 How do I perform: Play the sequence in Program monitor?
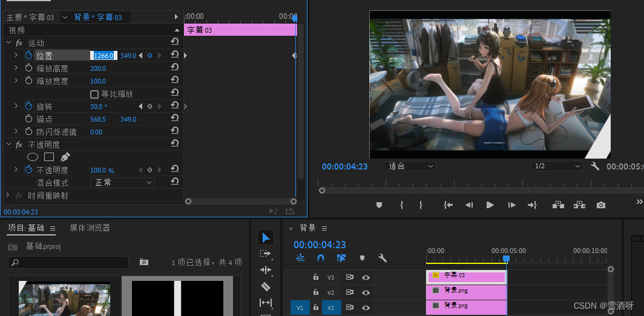(x=490, y=205)
